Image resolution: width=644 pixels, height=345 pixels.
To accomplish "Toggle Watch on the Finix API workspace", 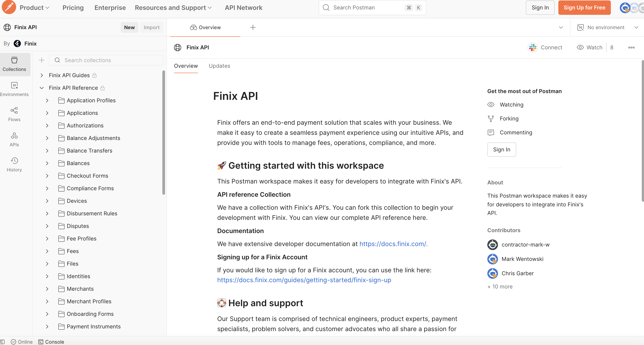I will point(590,48).
